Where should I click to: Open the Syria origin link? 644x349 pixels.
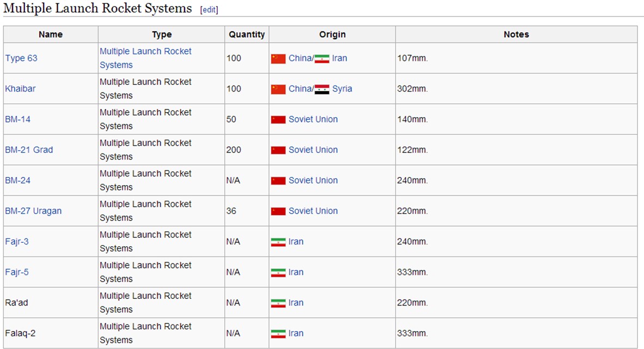click(x=342, y=89)
